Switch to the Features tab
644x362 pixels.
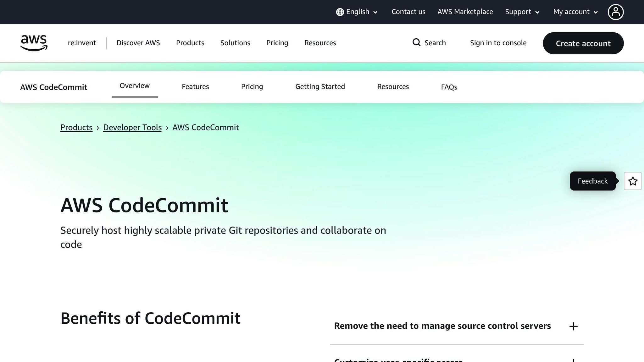[x=195, y=86]
